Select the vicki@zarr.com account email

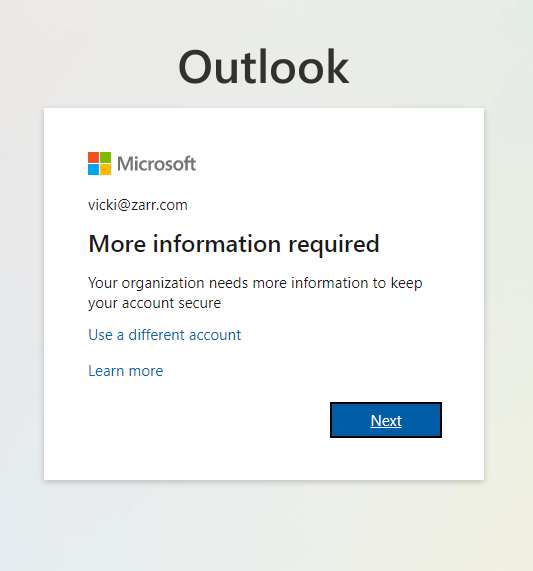click(138, 205)
